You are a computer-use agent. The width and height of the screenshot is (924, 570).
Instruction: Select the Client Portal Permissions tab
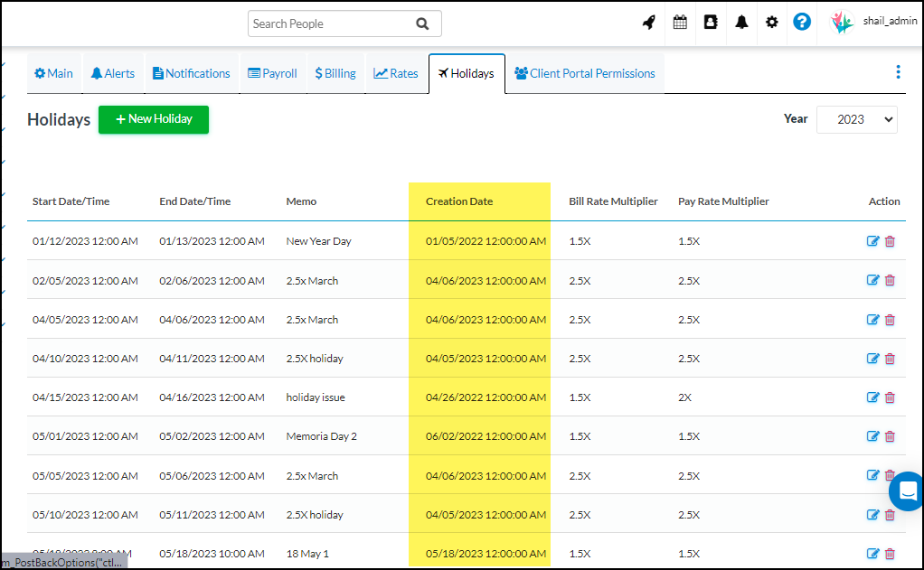(x=584, y=73)
